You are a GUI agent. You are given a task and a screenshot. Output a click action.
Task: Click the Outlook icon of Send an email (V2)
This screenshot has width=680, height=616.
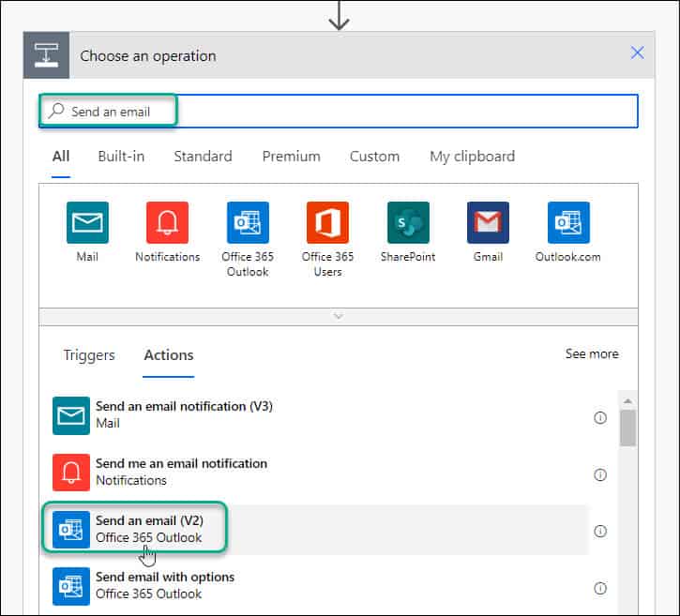pos(71,530)
